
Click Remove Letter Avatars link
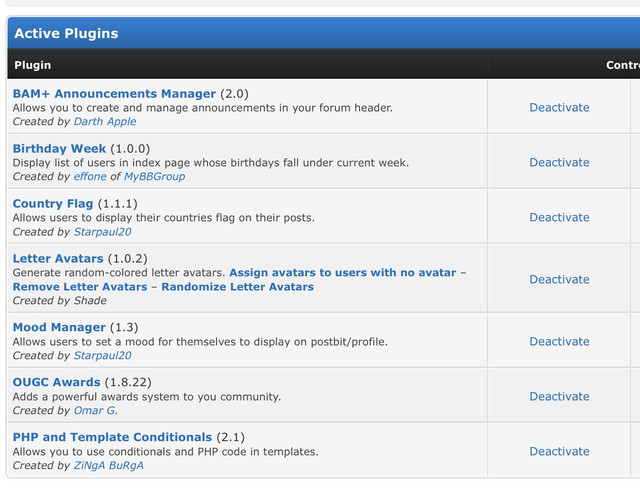click(x=80, y=287)
